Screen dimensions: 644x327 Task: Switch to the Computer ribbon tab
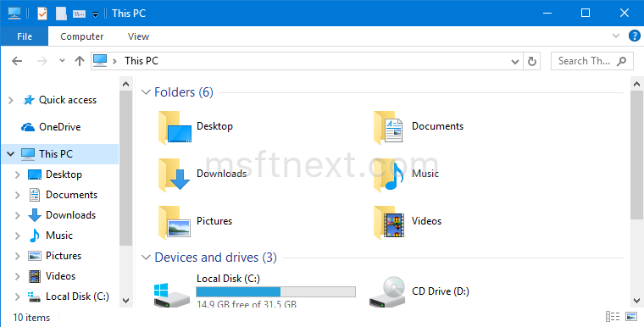point(81,36)
